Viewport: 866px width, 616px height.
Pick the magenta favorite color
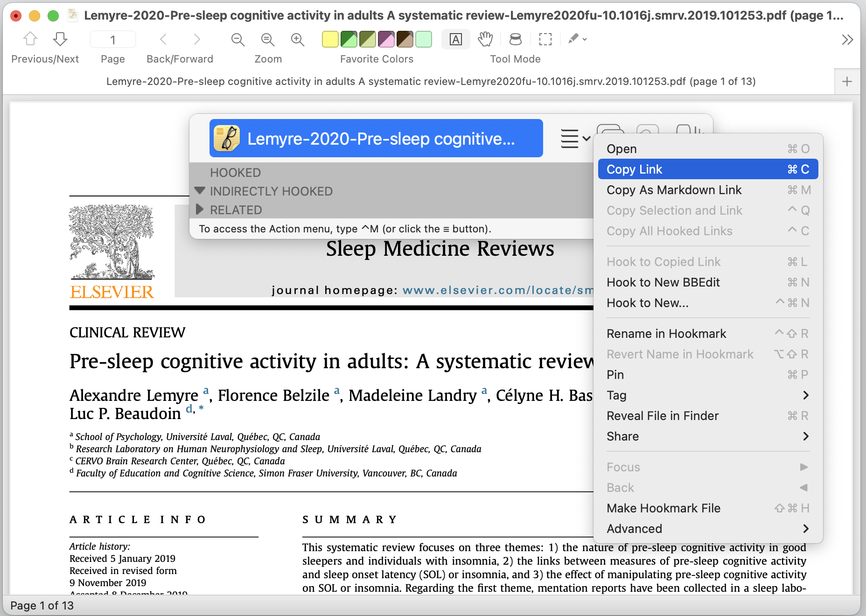point(386,39)
